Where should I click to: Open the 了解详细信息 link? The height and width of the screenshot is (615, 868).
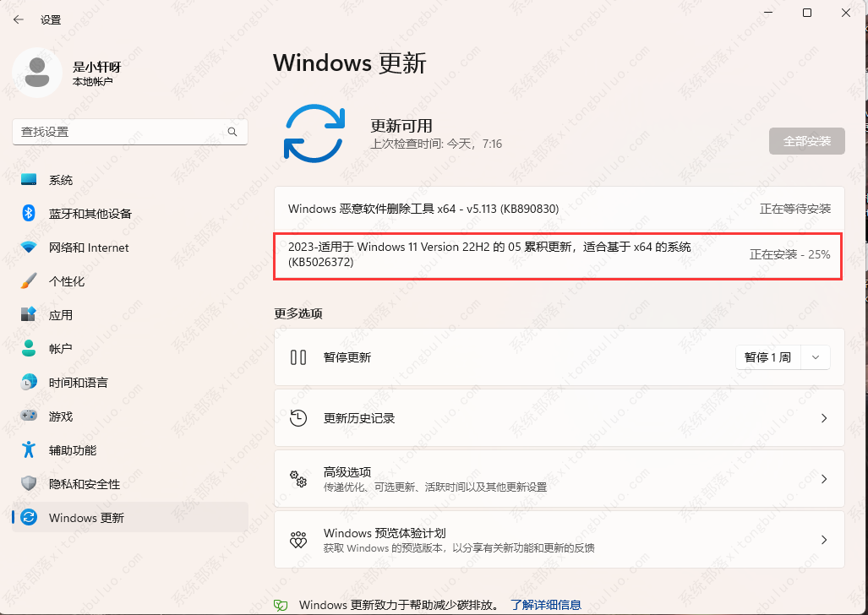coord(546,605)
